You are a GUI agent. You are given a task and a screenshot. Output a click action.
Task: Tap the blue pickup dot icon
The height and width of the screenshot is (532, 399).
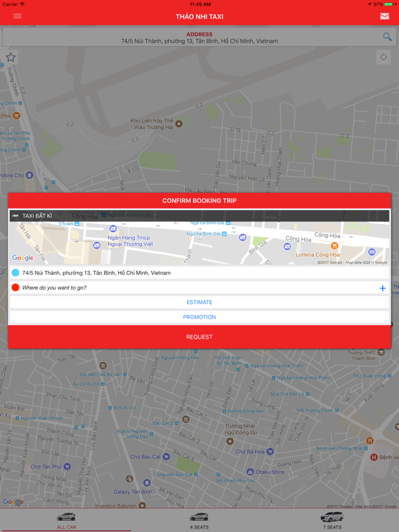click(x=15, y=272)
